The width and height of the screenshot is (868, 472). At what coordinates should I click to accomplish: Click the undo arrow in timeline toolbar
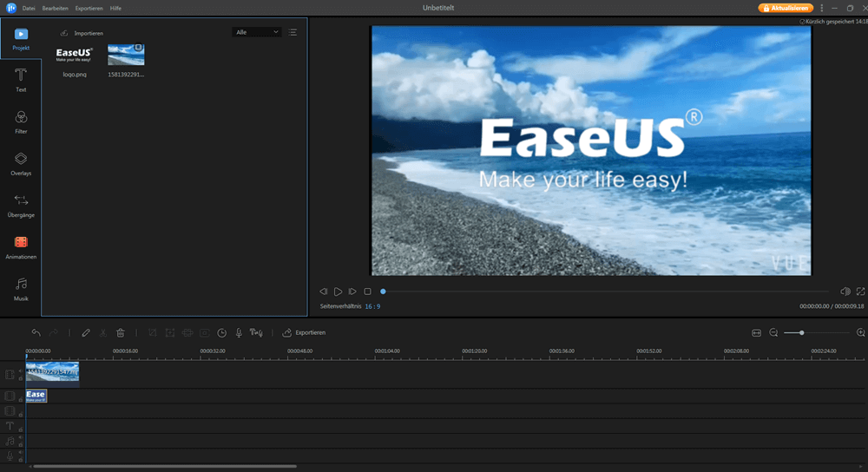36,332
